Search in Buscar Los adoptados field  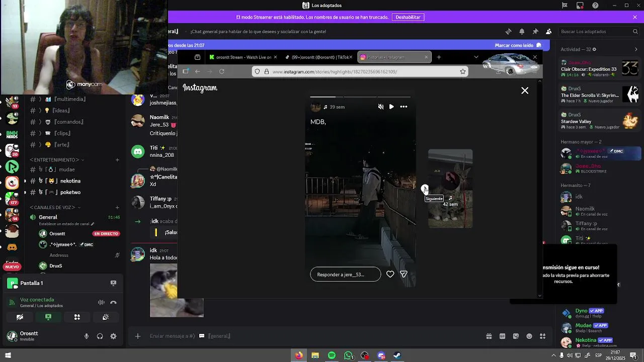pos(599,31)
